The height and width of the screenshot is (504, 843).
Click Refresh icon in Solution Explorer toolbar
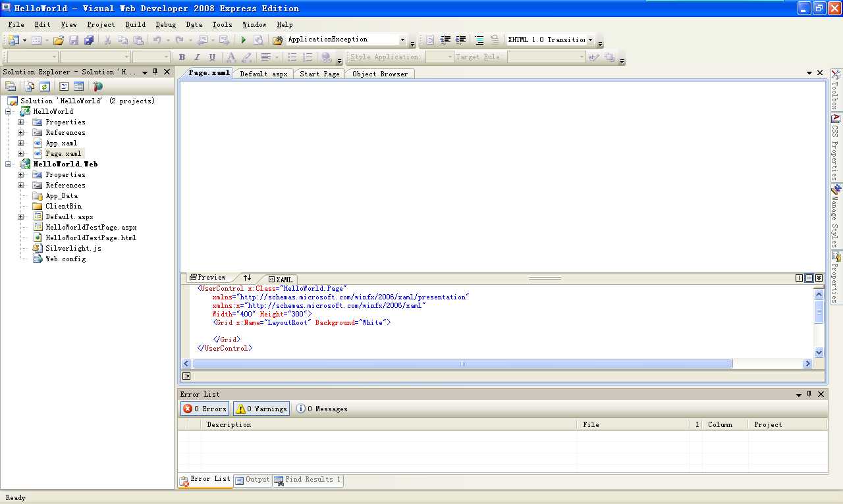[x=44, y=86]
